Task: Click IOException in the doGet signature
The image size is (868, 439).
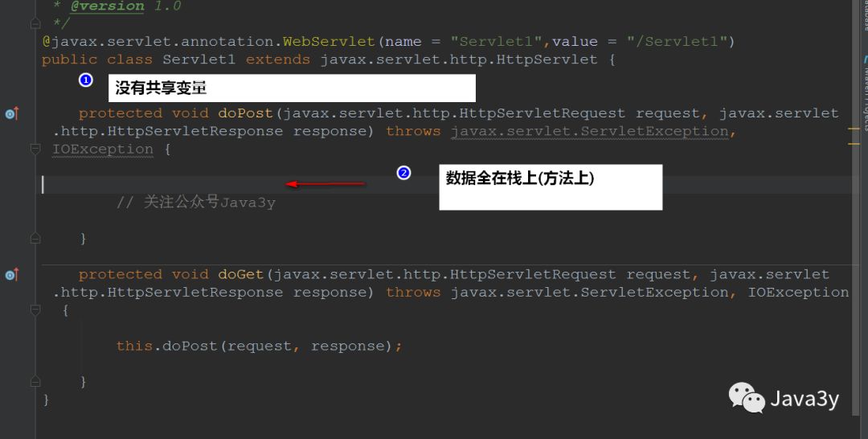Action: click(798, 293)
